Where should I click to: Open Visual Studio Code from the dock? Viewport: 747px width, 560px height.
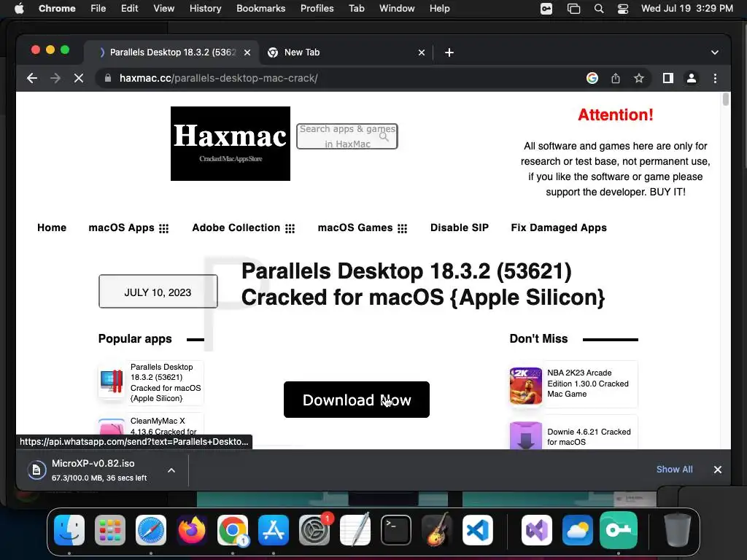[x=477, y=530]
